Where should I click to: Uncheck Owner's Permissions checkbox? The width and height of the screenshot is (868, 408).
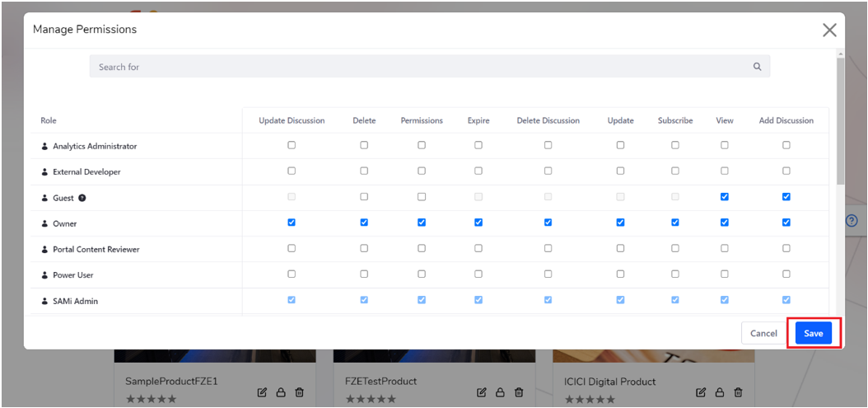point(422,223)
